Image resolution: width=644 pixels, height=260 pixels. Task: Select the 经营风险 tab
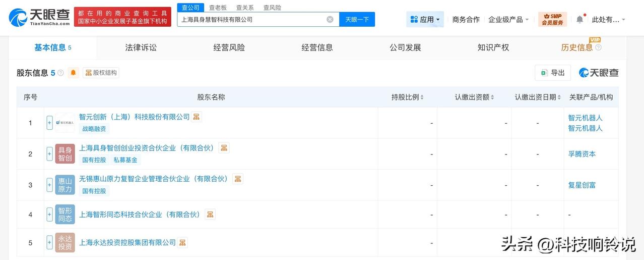229,47
